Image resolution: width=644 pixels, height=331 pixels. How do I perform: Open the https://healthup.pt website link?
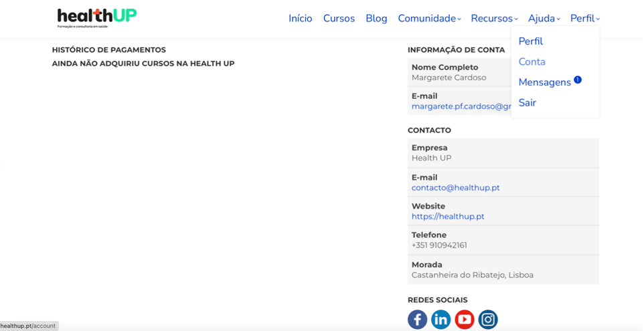coord(448,217)
